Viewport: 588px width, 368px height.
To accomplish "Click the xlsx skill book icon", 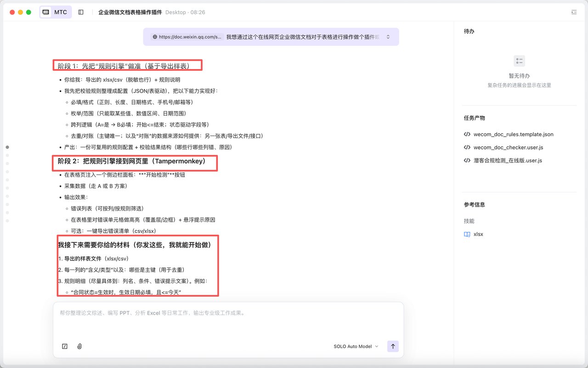I will (x=467, y=234).
